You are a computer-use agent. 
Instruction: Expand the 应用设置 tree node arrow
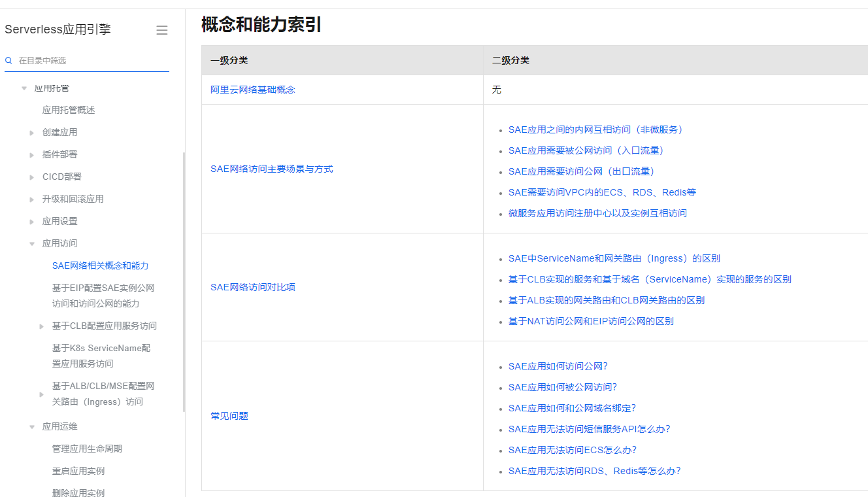(x=32, y=222)
